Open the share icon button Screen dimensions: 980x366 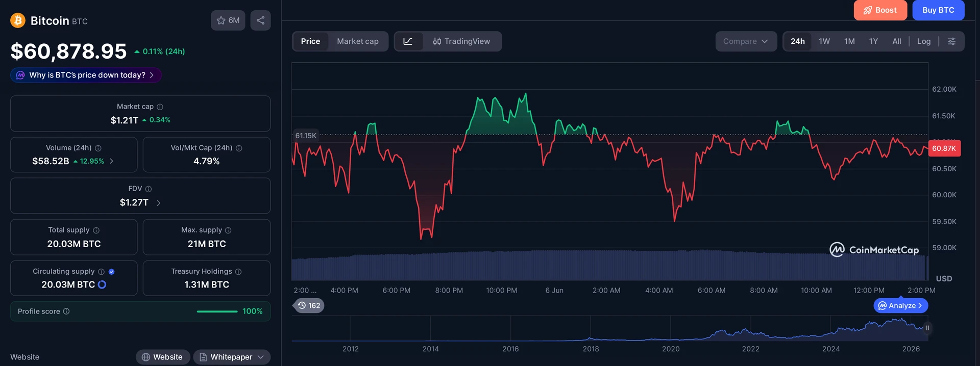260,20
